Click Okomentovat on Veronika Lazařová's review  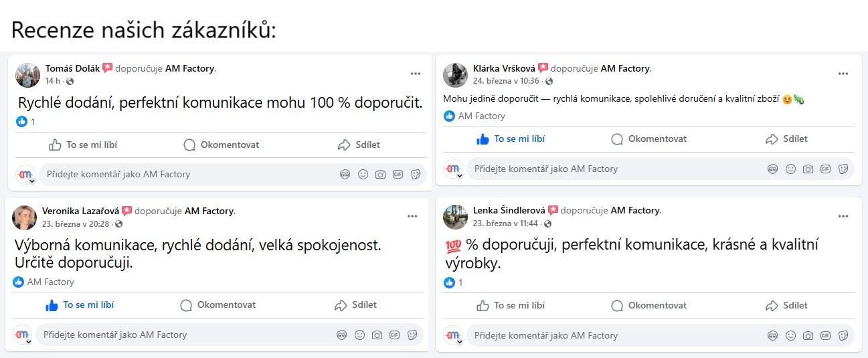(218, 305)
